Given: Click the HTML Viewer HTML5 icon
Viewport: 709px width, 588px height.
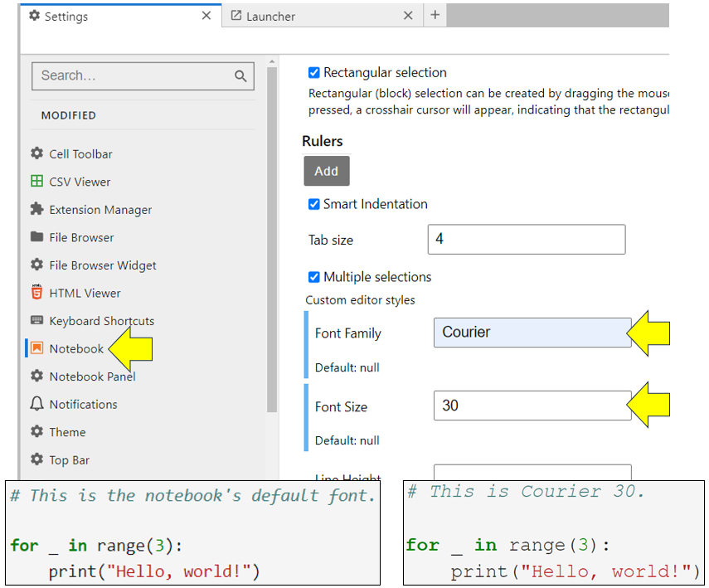Looking at the screenshot, I should pyautogui.click(x=36, y=293).
